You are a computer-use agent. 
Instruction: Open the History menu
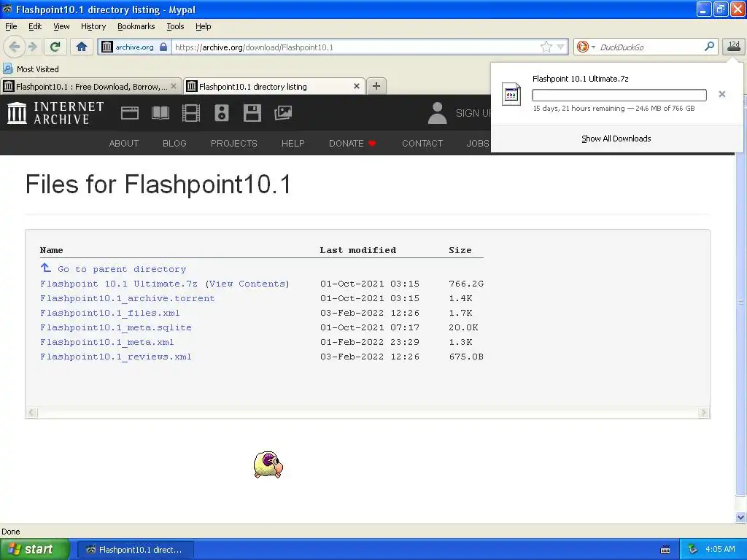coord(93,26)
